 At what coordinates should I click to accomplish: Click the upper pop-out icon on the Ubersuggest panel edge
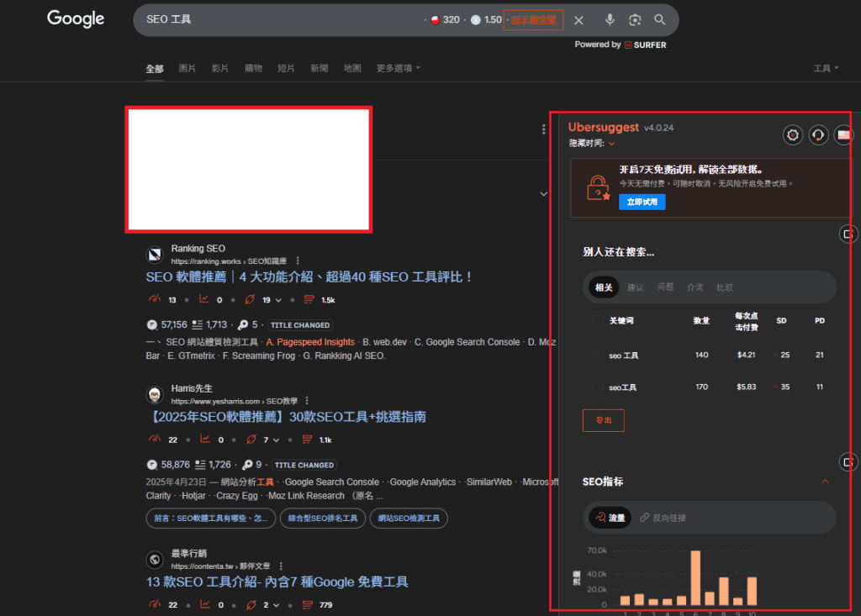[x=848, y=234]
